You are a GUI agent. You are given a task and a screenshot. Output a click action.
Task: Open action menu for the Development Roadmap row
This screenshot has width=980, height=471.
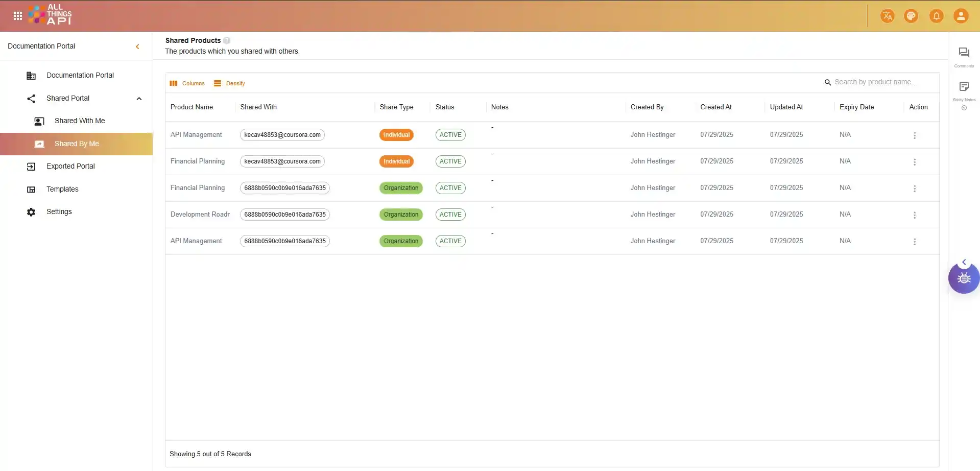(914, 215)
